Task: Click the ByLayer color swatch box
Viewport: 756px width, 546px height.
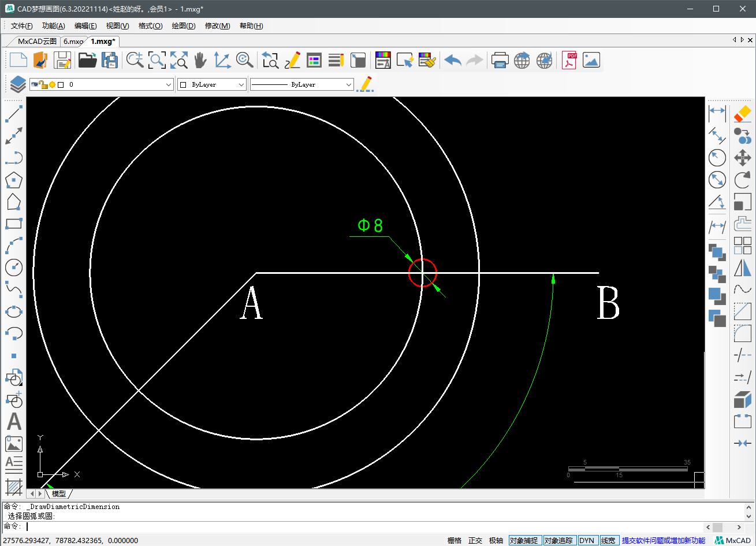Action: [183, 84]
